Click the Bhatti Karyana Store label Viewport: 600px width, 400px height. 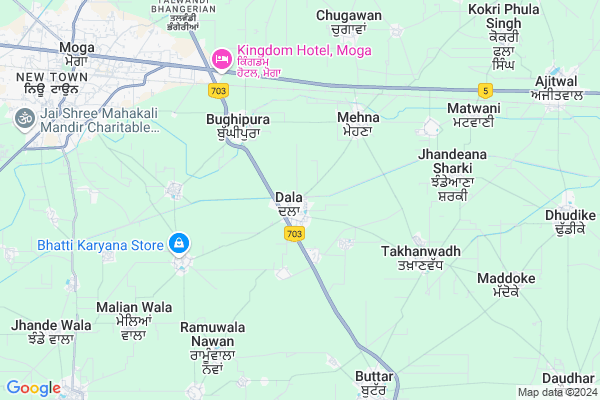100,245
